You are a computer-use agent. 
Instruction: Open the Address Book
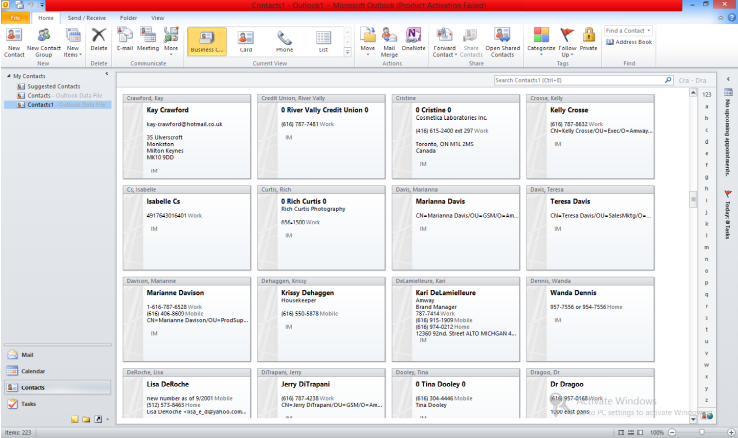coord(629,42)
